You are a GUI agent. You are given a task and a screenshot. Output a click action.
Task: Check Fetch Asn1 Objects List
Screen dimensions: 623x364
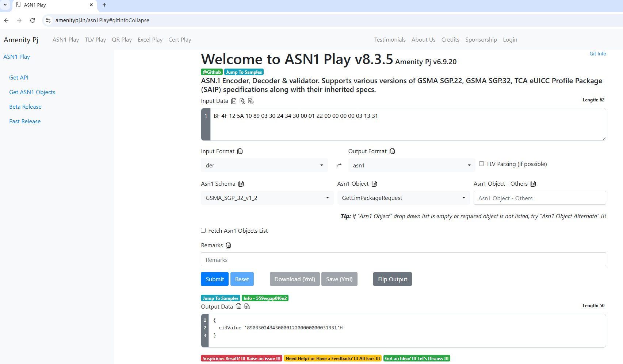click(203, 231)
